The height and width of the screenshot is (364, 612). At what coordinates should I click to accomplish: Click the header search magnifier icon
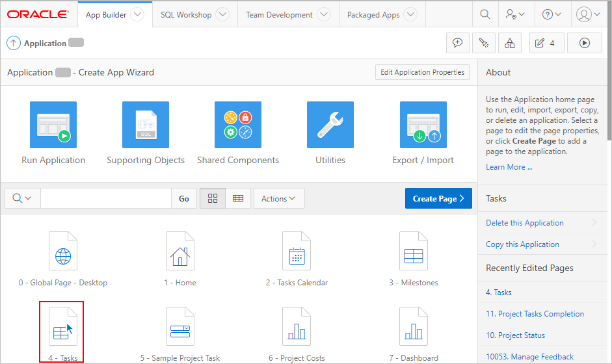tap(485, 14)
